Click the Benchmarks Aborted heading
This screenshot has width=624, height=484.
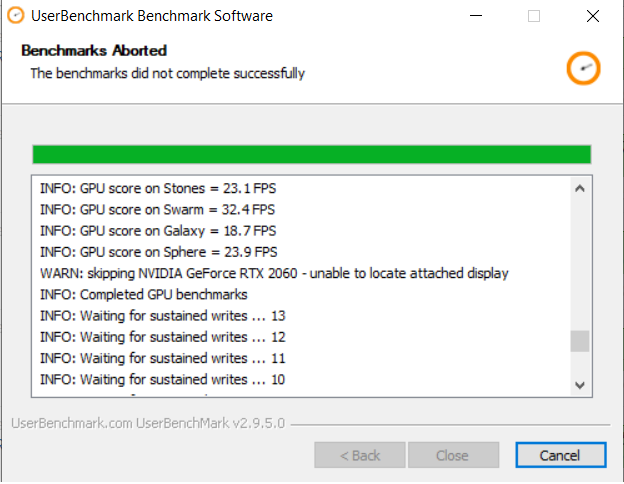(94, 51)
